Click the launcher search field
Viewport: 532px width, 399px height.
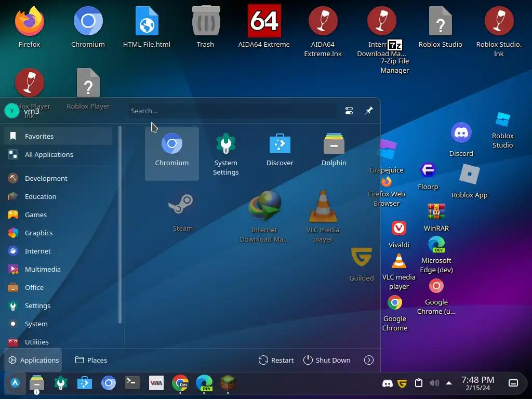pos(233,111)
